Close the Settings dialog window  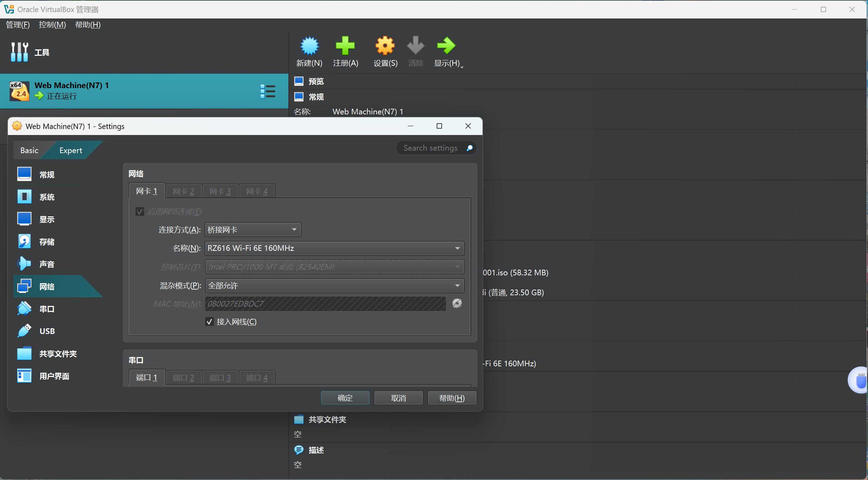click(x=468, y=126)
